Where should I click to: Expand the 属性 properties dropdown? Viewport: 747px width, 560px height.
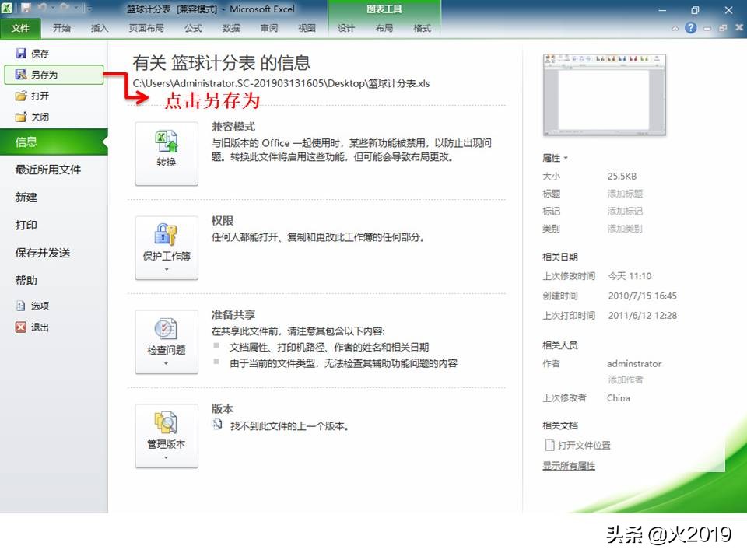[555, 158]
